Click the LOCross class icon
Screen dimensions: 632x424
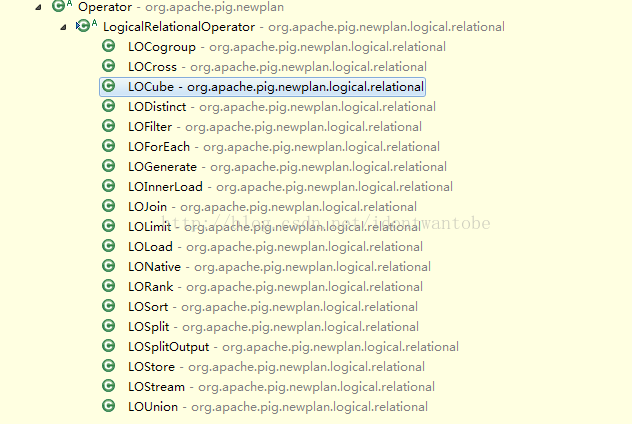click(108, 66)
